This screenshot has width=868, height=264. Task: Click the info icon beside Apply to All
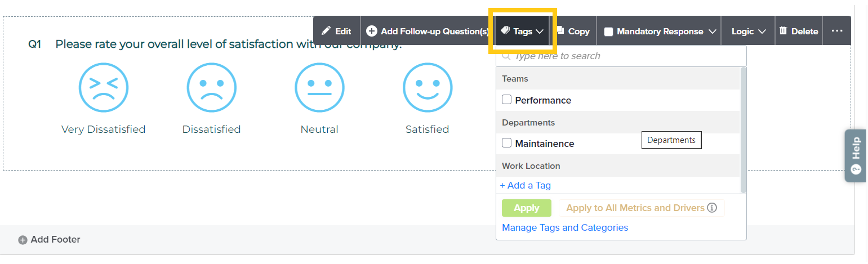pyautogui.click(x=712, y=208)
